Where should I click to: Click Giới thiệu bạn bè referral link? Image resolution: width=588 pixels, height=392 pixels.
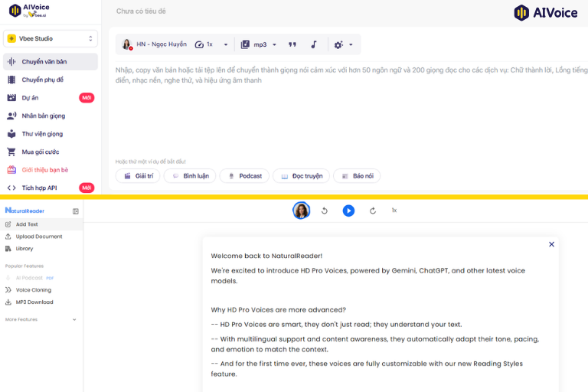[x=51, y=169]
